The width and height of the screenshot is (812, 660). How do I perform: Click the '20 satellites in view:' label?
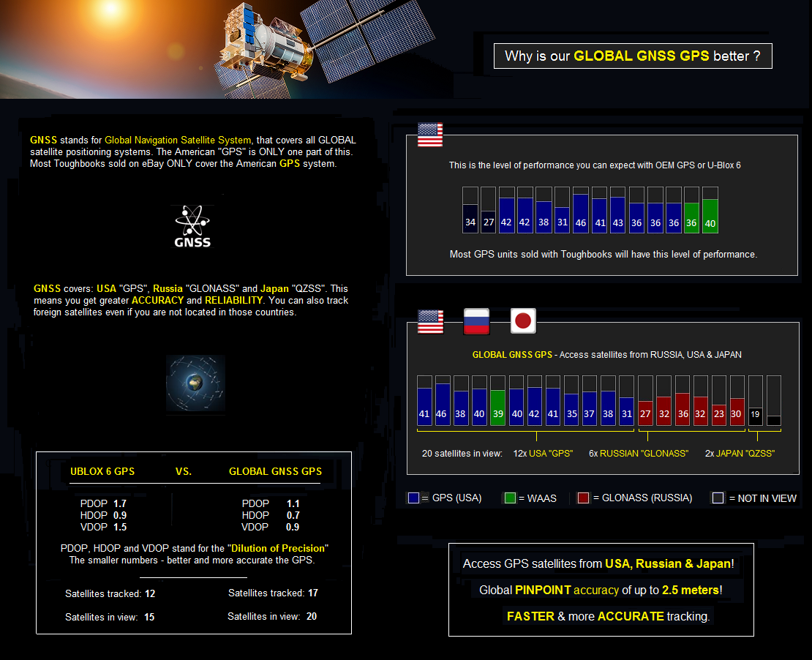(462, 454)
